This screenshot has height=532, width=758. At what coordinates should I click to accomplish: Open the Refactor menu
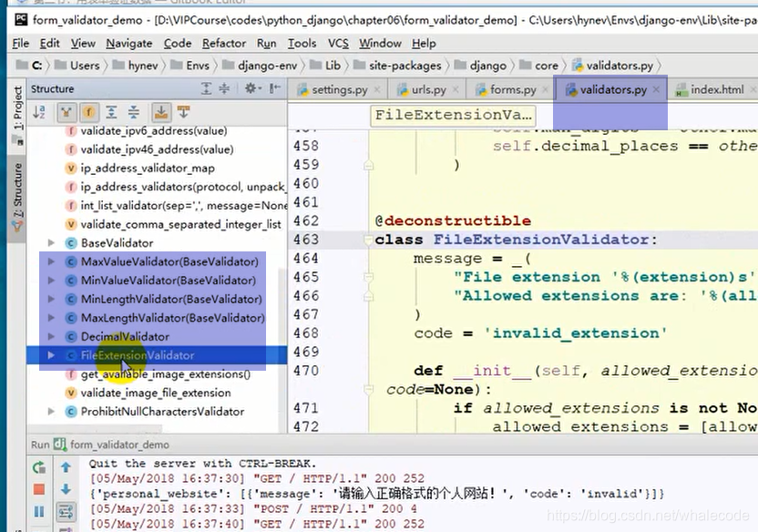pos(224,44)
